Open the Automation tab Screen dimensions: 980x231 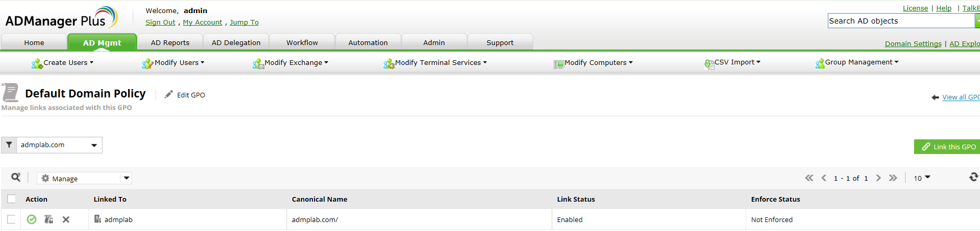click(x=368, y=42)
